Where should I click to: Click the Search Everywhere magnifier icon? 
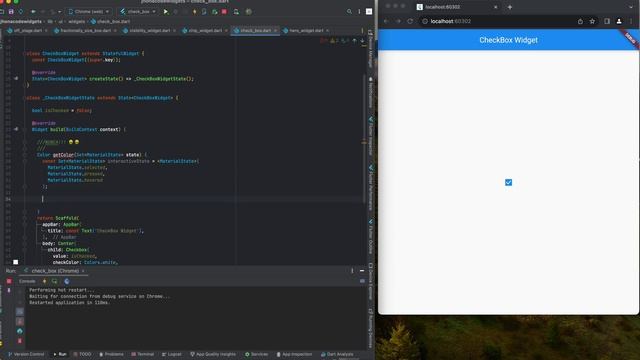349,12
